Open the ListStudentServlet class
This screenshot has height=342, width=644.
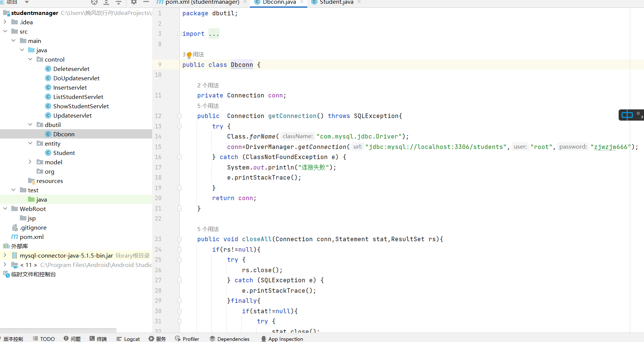click(78, 97)
